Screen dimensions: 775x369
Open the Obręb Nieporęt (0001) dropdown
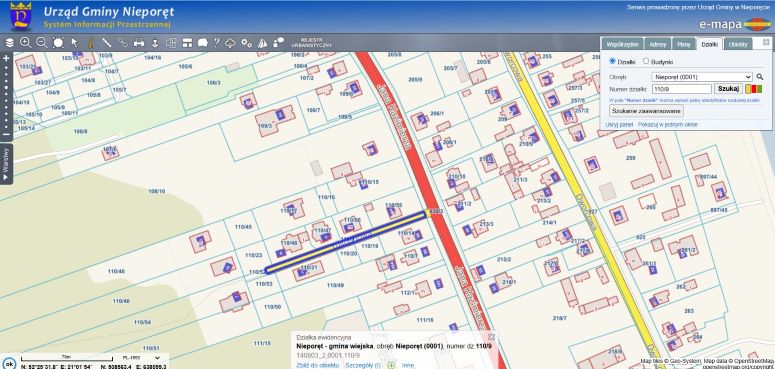tap(702, 77)
